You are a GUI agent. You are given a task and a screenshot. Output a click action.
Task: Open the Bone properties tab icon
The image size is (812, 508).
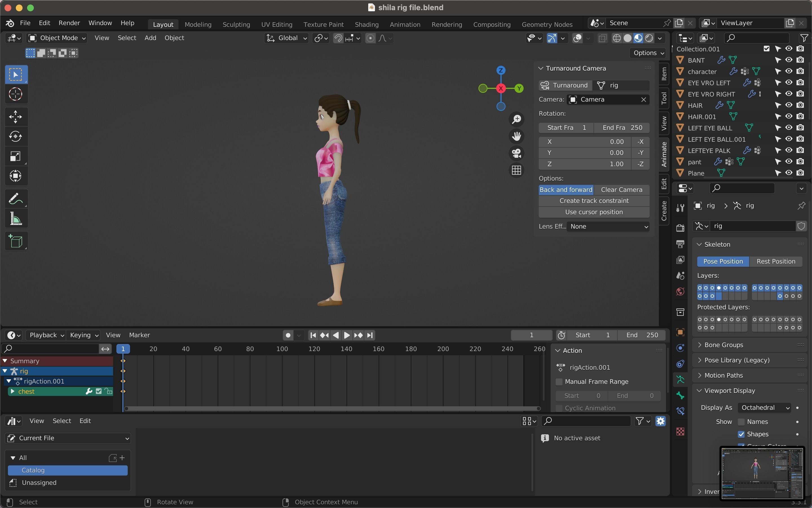tap(680, 395)
